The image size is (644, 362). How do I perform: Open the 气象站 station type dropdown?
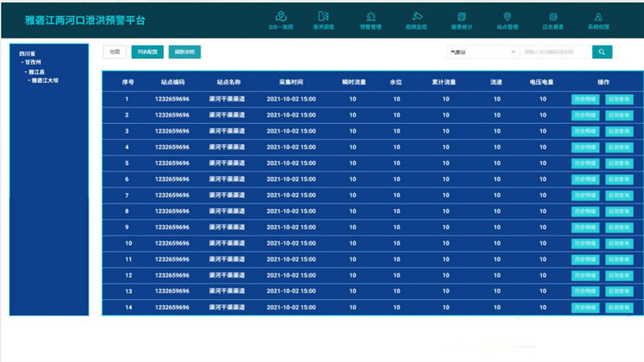[481, 51]
